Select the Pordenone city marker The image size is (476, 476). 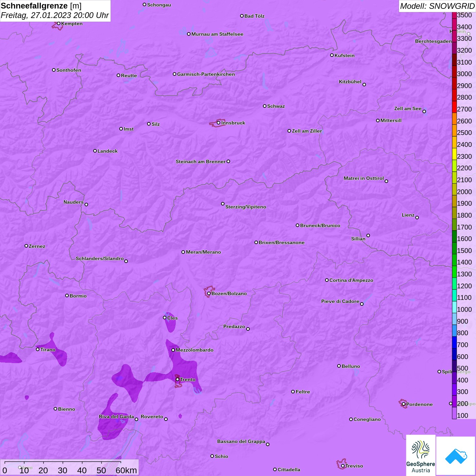404,404
